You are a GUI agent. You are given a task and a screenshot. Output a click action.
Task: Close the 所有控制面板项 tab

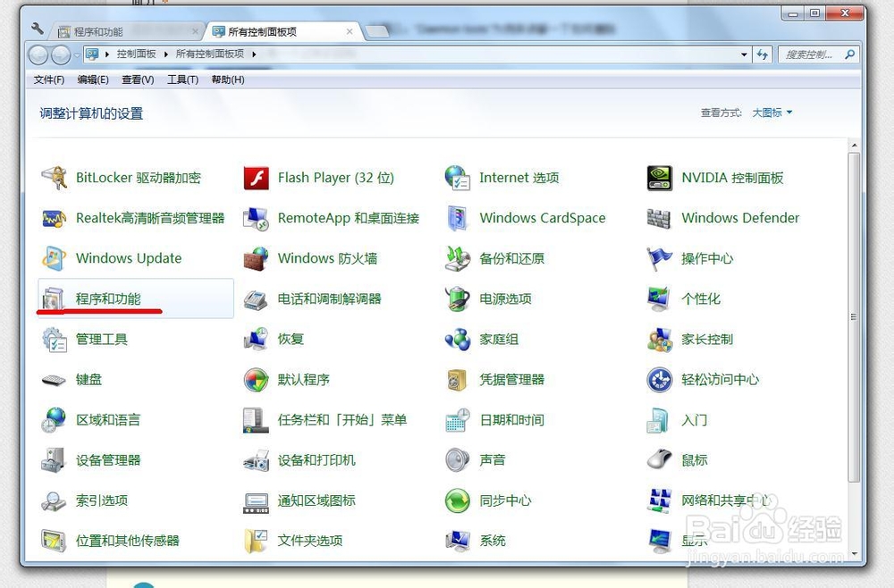click(350, 32)
